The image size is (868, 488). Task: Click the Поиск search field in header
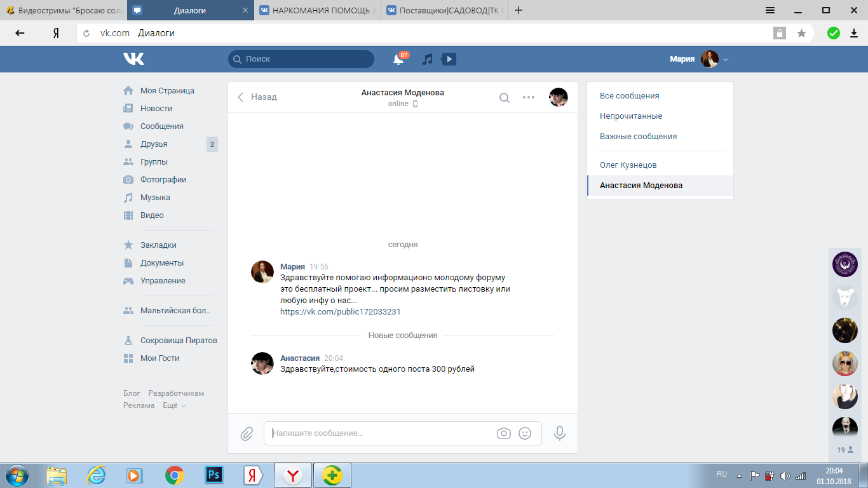coord(302,59)
